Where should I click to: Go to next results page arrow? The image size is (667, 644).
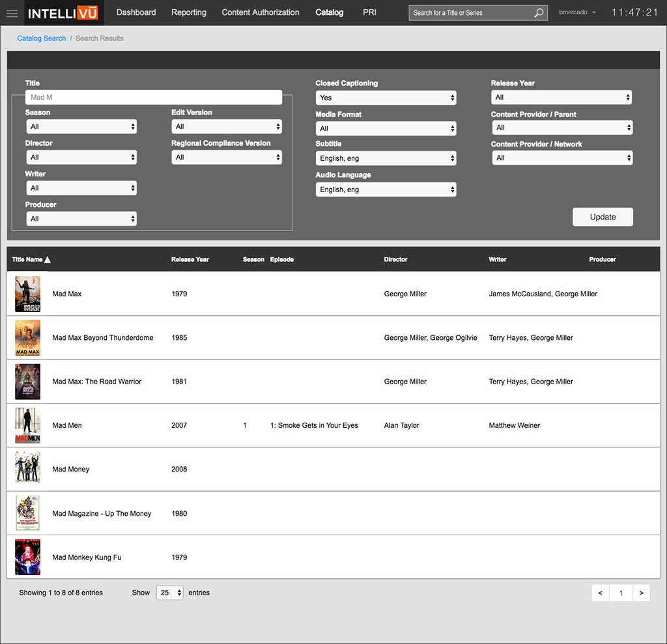point(641,593)
